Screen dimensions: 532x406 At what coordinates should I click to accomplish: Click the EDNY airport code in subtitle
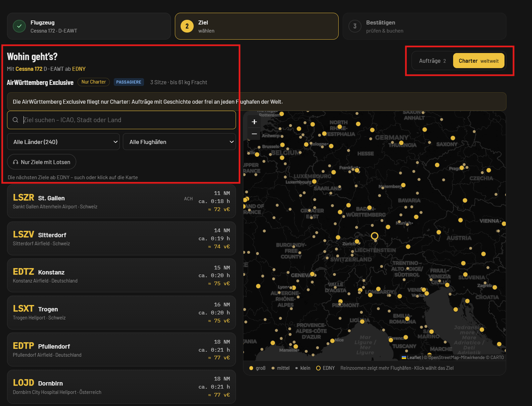tap(79, 69)
